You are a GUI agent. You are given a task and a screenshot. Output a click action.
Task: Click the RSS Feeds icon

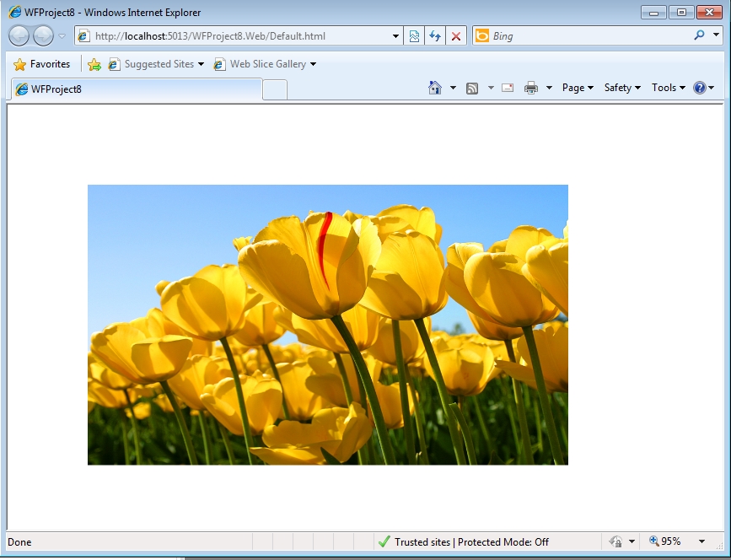[472, 88]
